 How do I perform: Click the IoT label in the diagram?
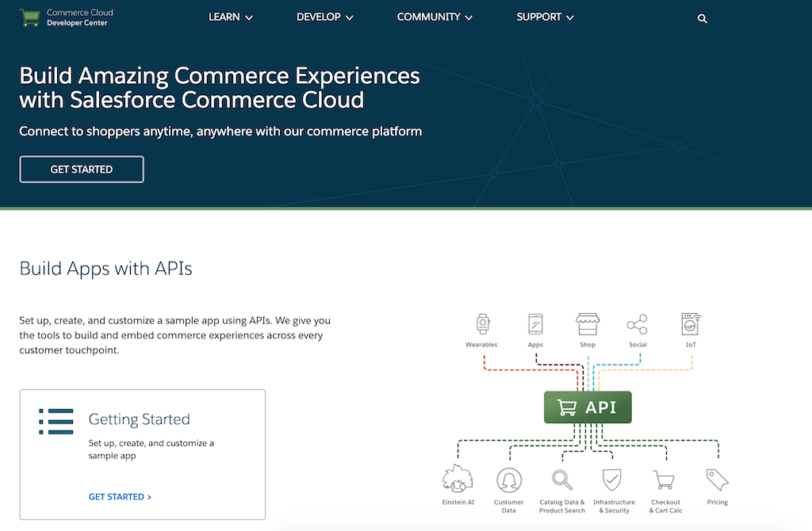pyautogui.click(x=691, y=345)
